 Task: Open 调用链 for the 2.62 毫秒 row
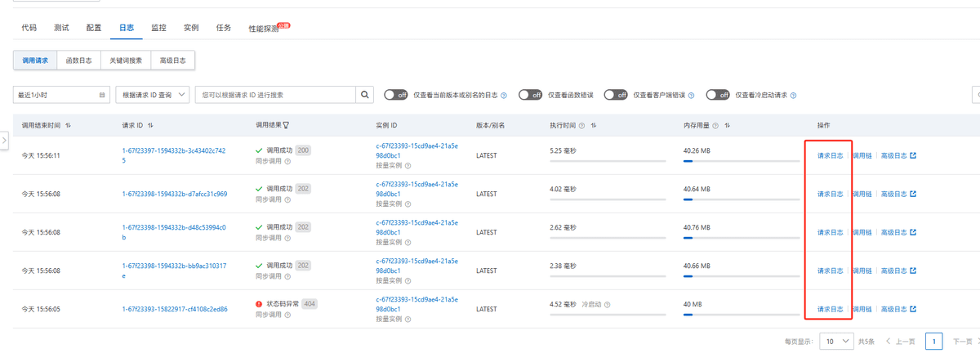(862, 232)
